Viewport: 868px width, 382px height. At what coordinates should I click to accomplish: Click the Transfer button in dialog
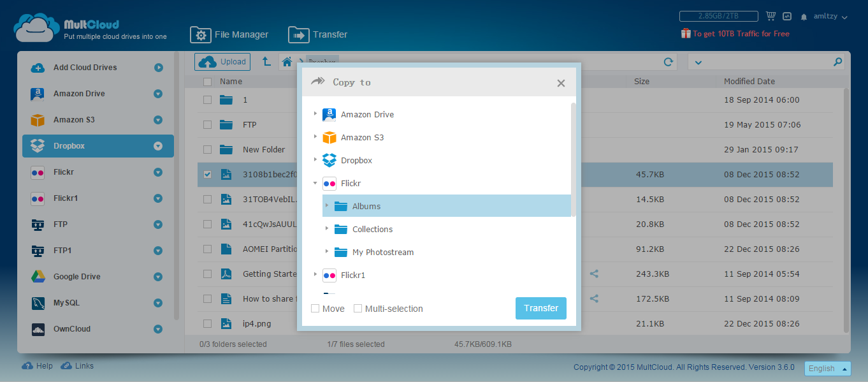pyautogui.click(x=541, y=308)
